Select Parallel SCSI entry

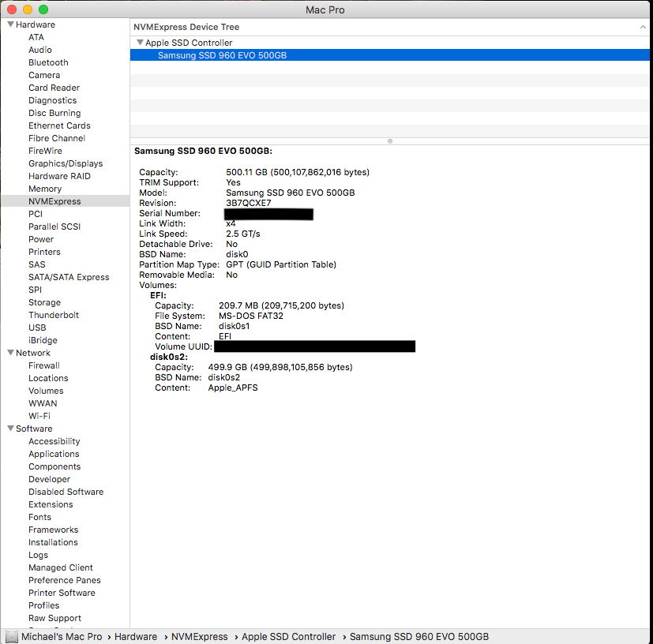54,227
